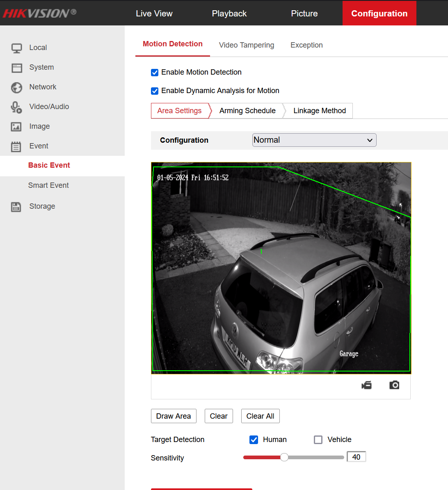Open Network via its globe icon
The height and width of the screenshot is (490, 448).
[x=16, y=87]
